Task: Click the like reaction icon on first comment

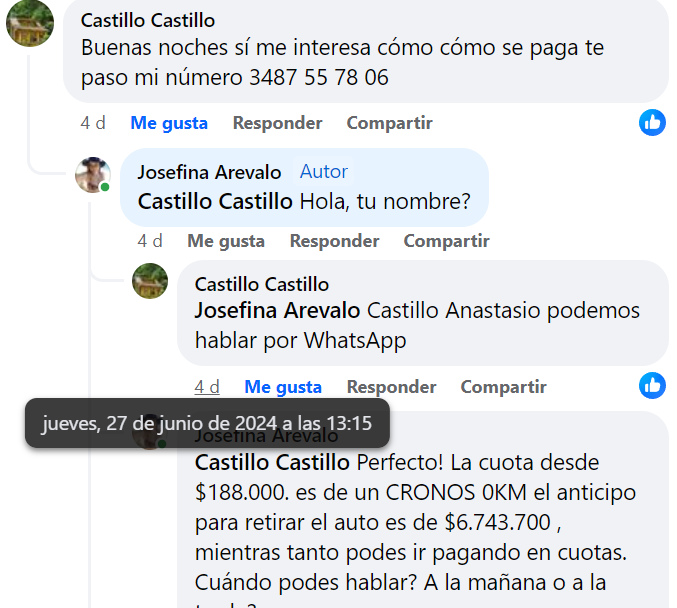Action: point(652,123)
